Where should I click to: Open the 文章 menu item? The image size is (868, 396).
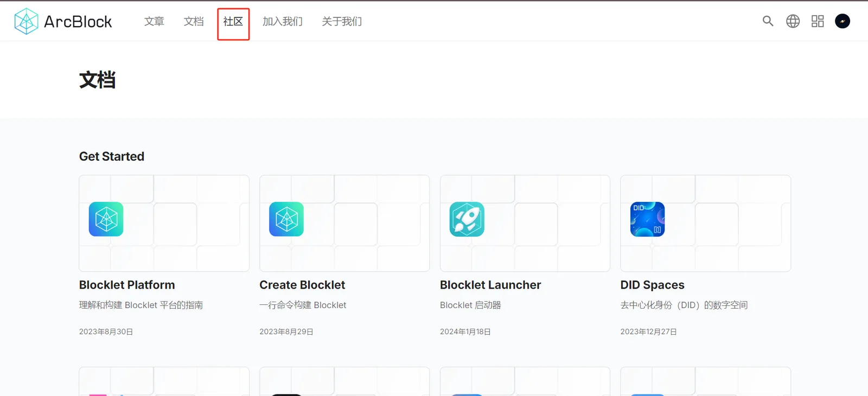click(x=154, y=21)
